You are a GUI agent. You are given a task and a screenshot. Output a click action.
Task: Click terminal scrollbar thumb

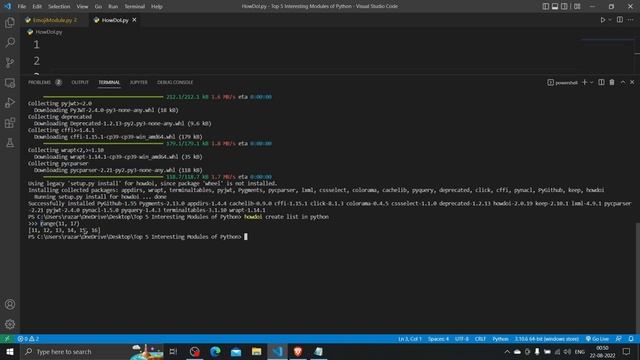click(638, 278)
